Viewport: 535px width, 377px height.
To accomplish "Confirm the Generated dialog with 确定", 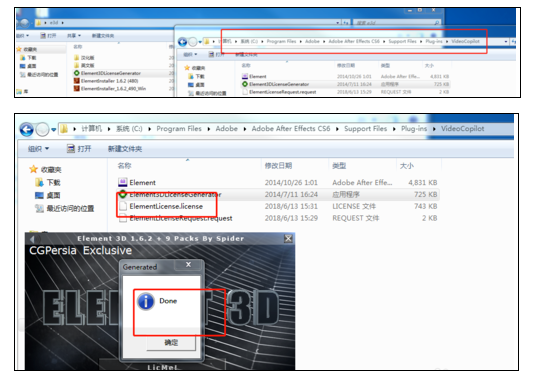I will [x=171, y=343].
